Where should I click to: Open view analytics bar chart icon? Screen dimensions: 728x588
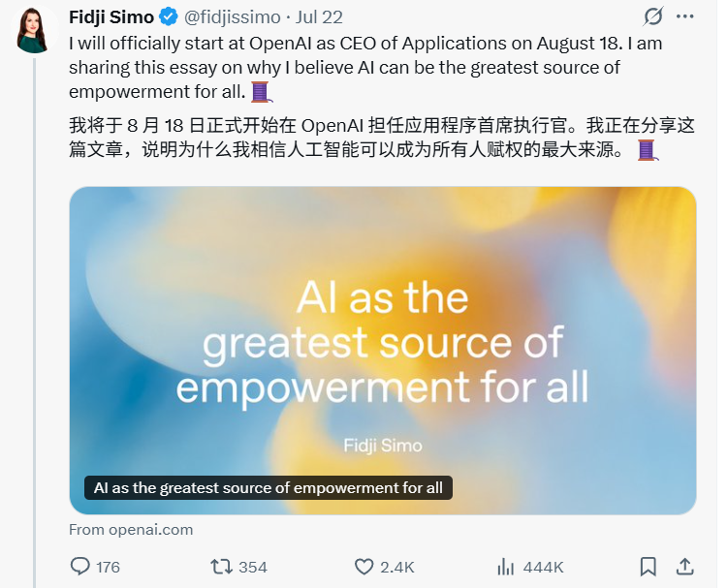[505, 567]
